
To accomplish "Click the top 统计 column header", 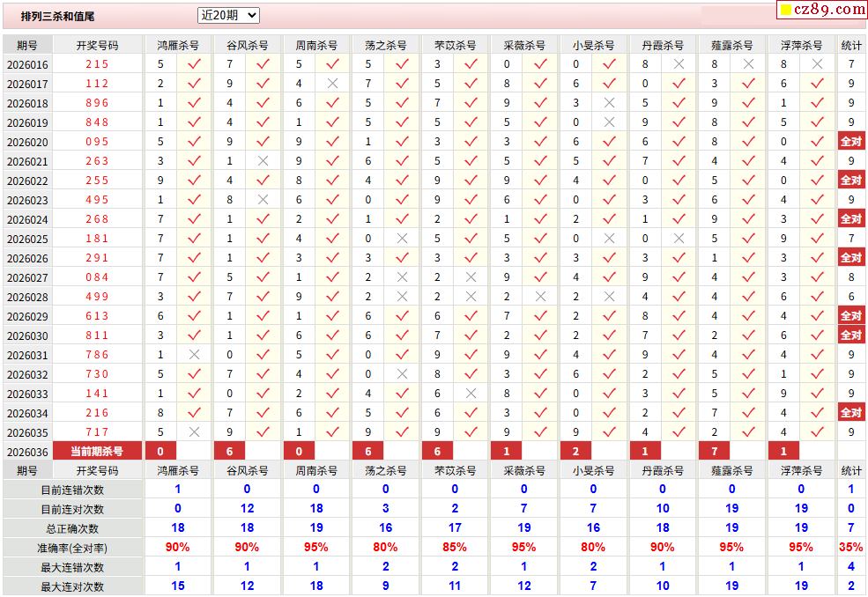I will point(851,45).
